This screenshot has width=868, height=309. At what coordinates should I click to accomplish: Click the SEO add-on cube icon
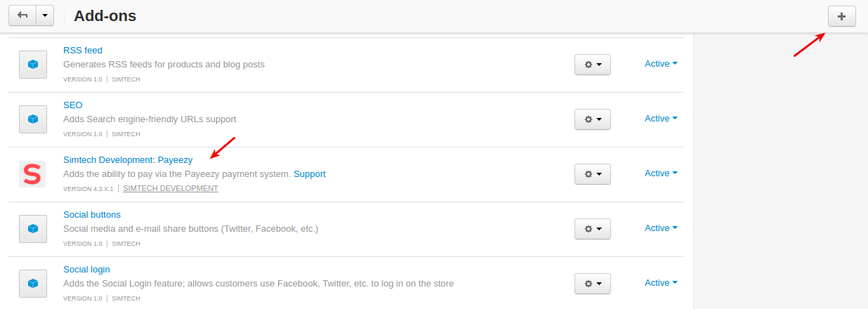click(32, 119)
